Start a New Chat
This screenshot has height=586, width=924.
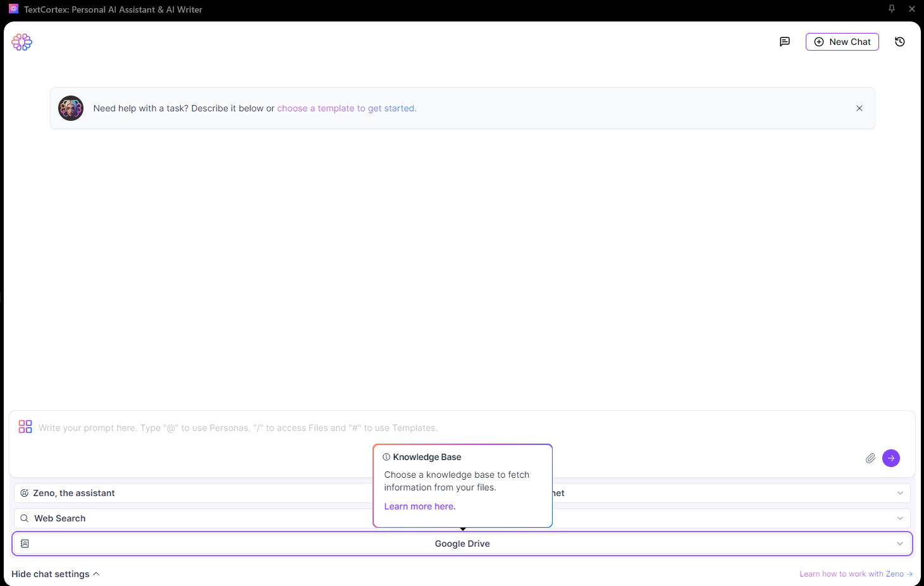pyautogui.click(x=842, y=42)
